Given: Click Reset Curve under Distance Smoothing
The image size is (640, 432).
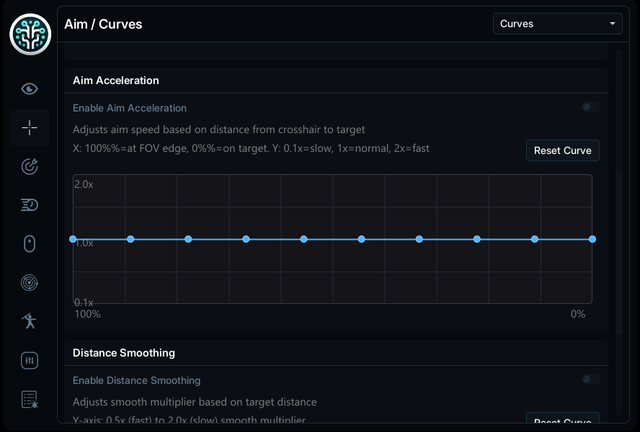Looking at the screenshot, I should point(562,420).
